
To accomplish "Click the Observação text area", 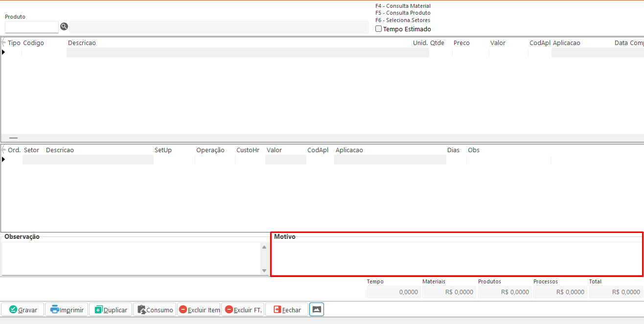I will (131, 258).
